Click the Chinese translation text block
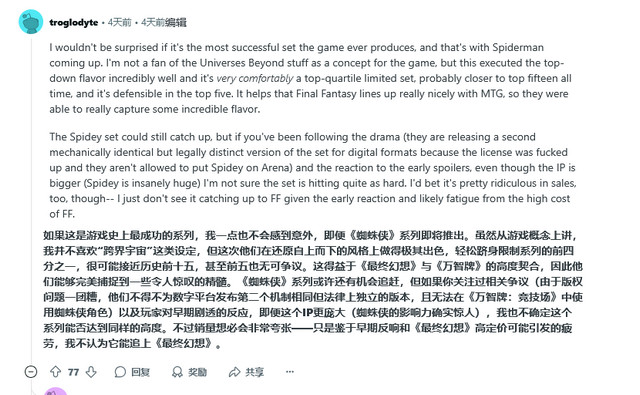 [x=313, y=289]
